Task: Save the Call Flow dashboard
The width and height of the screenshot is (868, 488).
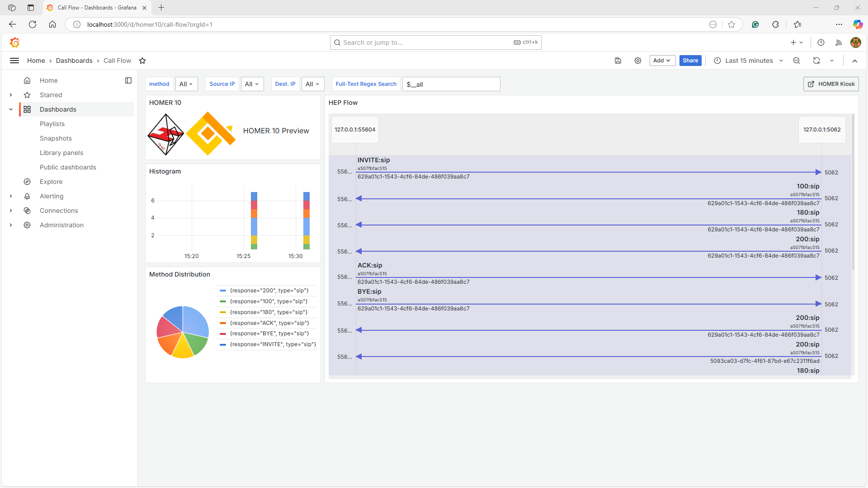Action: point(618,60)
